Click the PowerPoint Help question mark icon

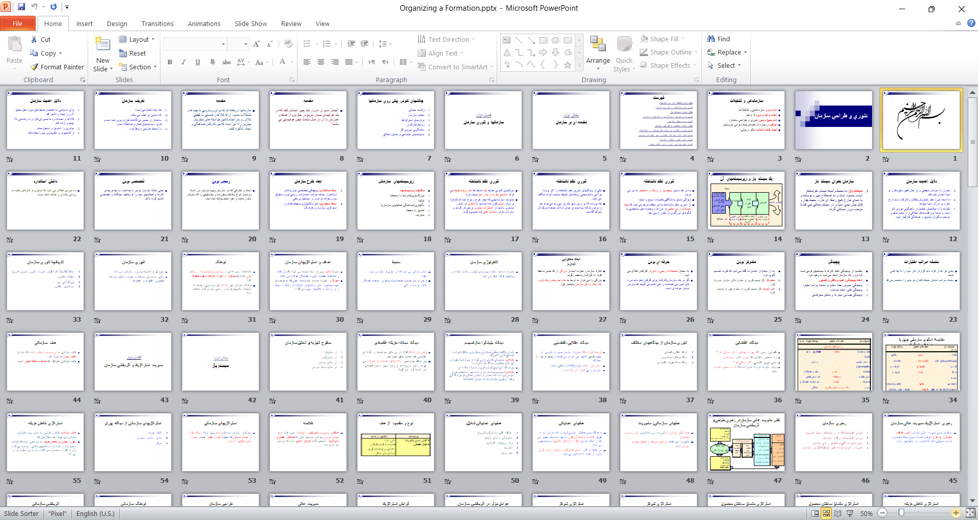(971, 23)
